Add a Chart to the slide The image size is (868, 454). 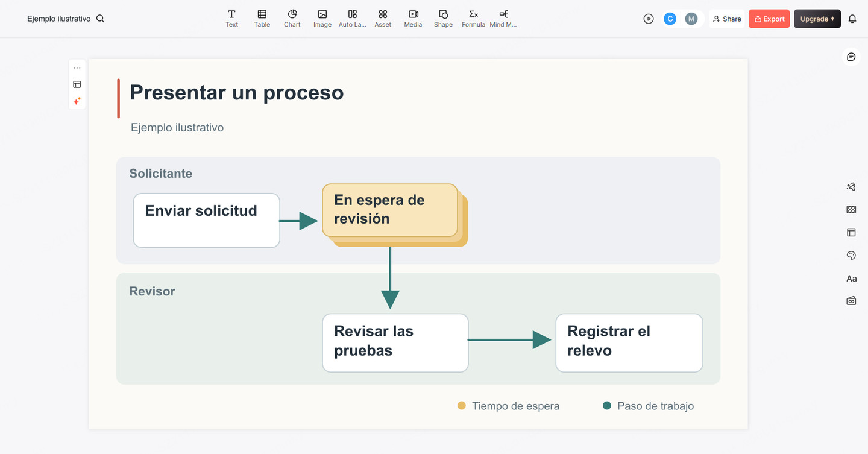click(292, 18)
